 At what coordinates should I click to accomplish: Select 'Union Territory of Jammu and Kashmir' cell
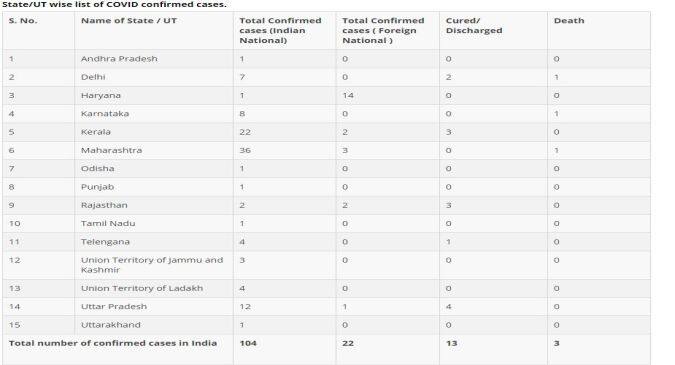tap(152, 265)
